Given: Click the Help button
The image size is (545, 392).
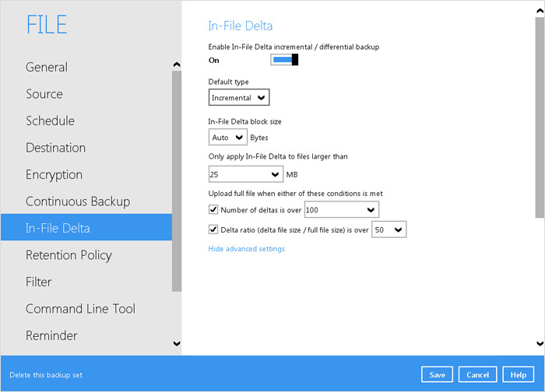Looking at the screenshot, I should pyautogui.click(x=519, y=375).
